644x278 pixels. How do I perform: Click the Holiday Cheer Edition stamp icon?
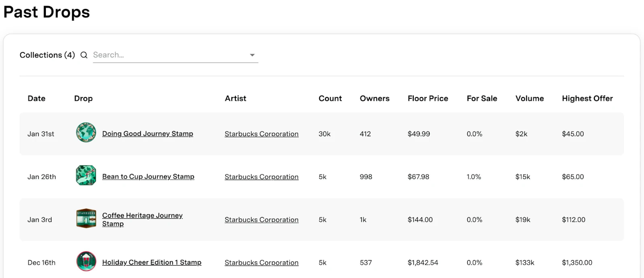[86, 261]
